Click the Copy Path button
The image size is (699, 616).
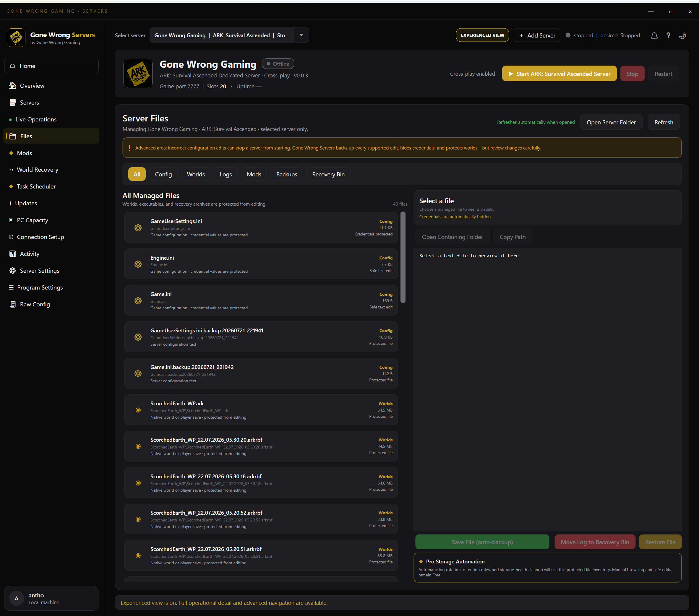pos(512,237)
